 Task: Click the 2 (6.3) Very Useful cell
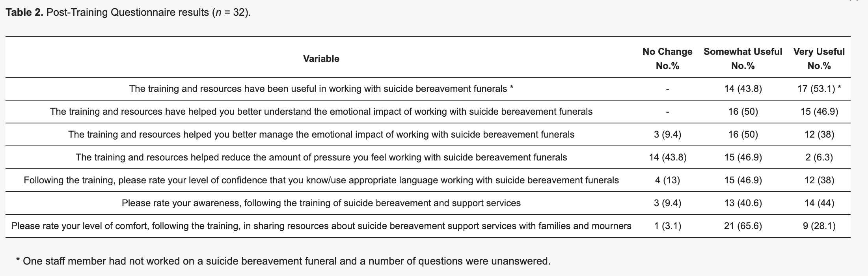(x=819, y=157)
